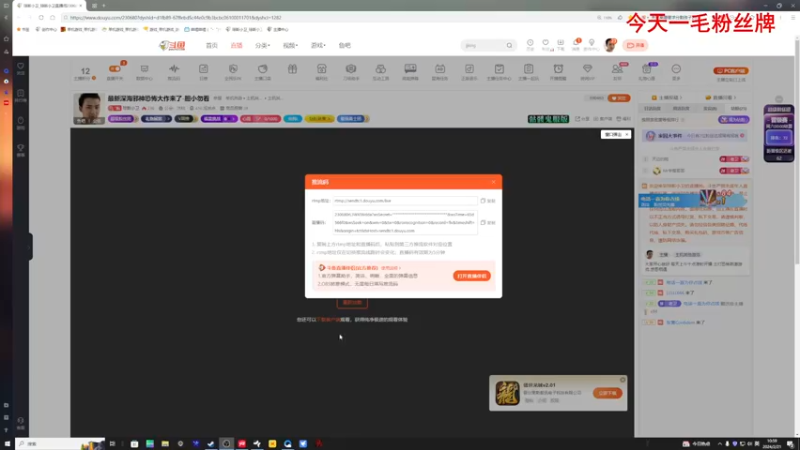Click the search magnifier icon
Image resolution: width=800 pixels, height=450 pixels.
[x=509, y=45]
